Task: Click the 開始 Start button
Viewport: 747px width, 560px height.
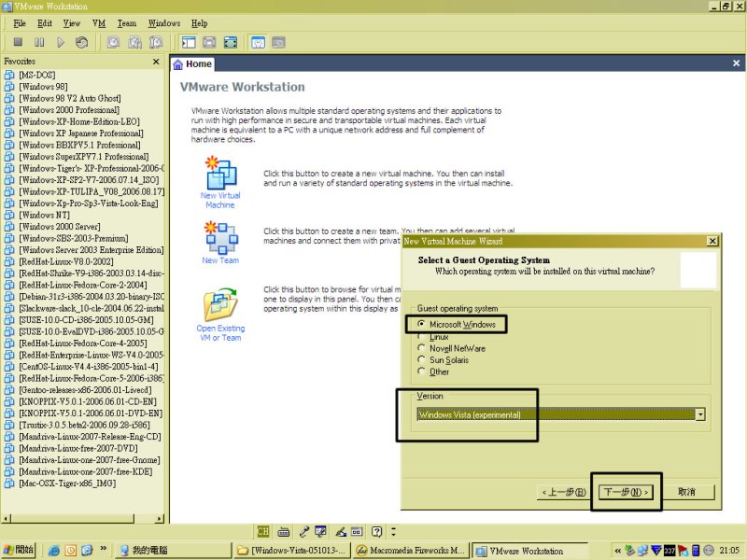Action: pyautogui.click(x=19, y=550)
